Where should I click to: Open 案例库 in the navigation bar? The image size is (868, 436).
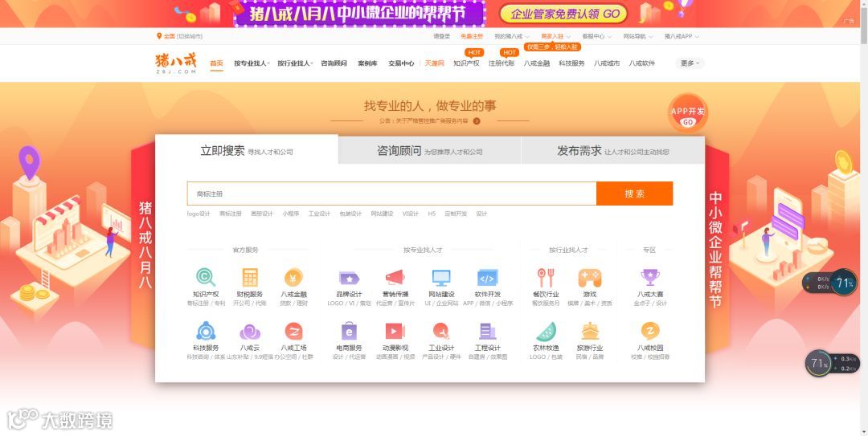point(367,63)
